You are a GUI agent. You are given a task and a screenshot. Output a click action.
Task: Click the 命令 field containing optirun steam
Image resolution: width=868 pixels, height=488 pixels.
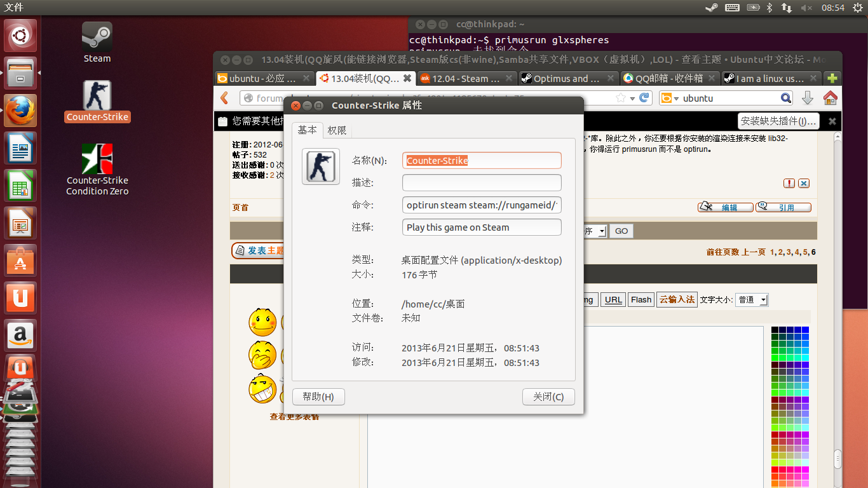(482, 205)
